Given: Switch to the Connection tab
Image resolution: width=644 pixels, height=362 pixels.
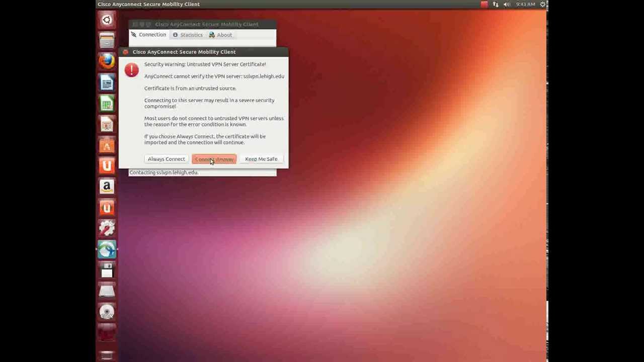Looking at the screenshot, I should (148, 35).
